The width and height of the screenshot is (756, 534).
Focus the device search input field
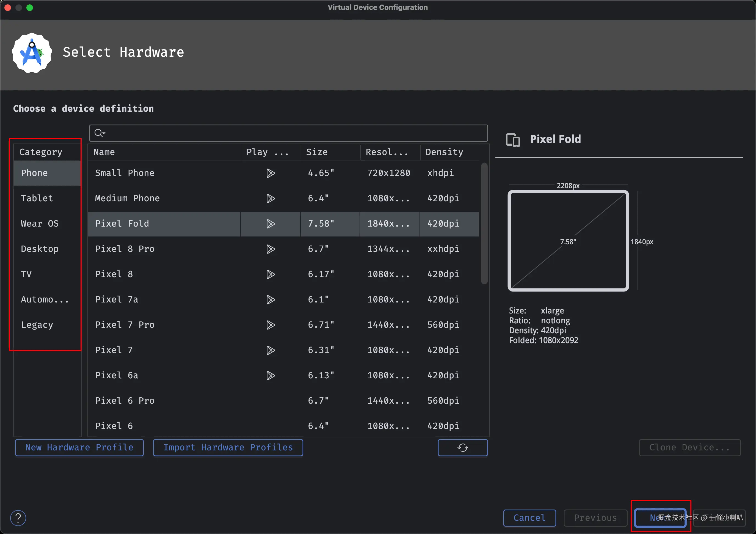click(293, 133)
